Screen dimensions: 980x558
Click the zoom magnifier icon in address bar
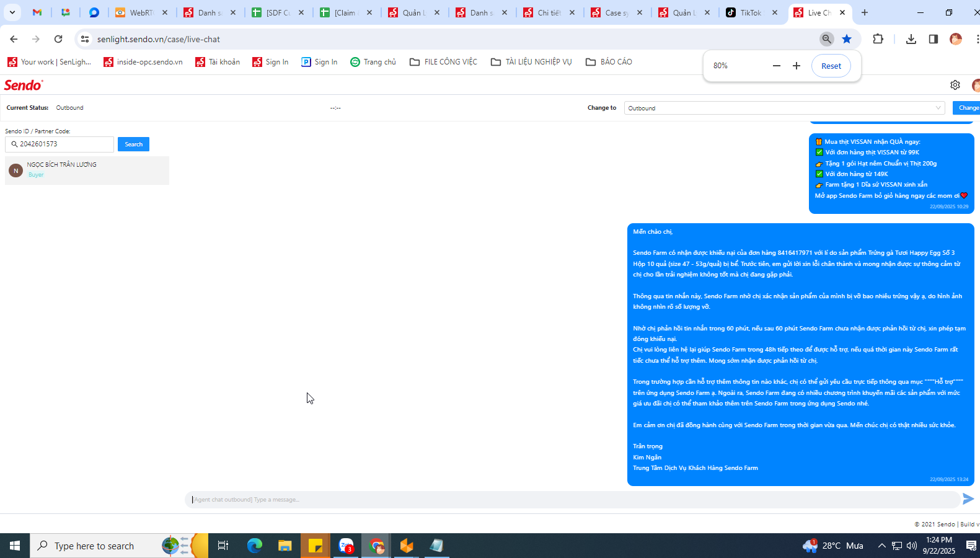[826, 39]
